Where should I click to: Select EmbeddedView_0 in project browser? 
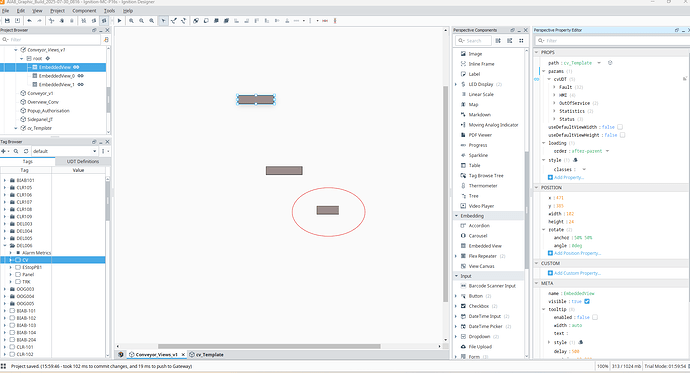pos(56,76)
